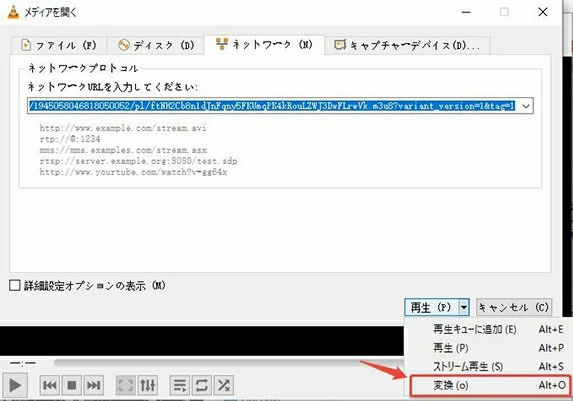Choose 再生 (P) Alt+P menu entry
Screen dimensions: 573x401
(x=488, y=348)
